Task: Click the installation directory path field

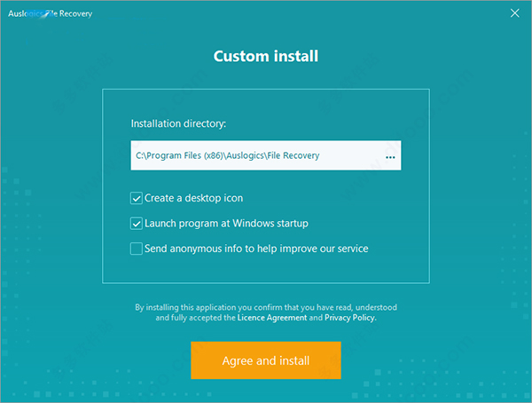Action: click(266, 155)
